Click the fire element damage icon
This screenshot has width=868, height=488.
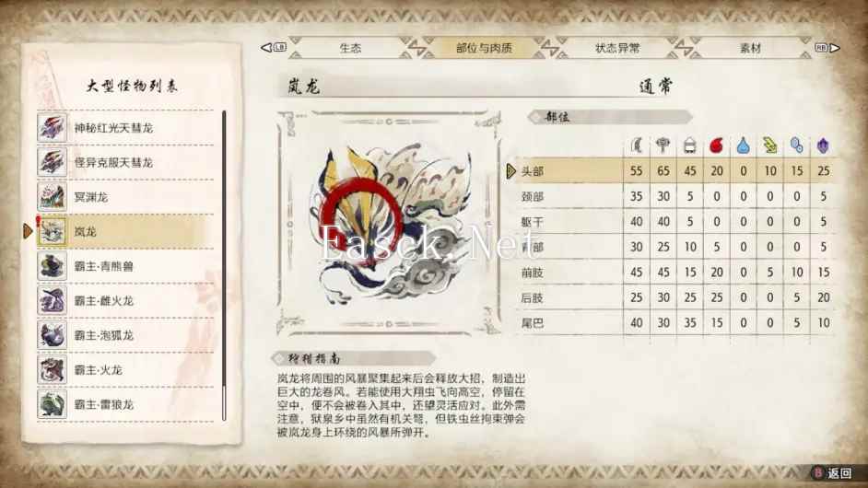(716, 145)
